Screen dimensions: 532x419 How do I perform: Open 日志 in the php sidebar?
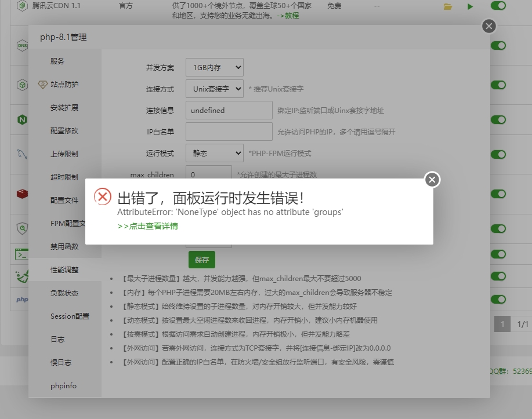(x=65, y=340)
